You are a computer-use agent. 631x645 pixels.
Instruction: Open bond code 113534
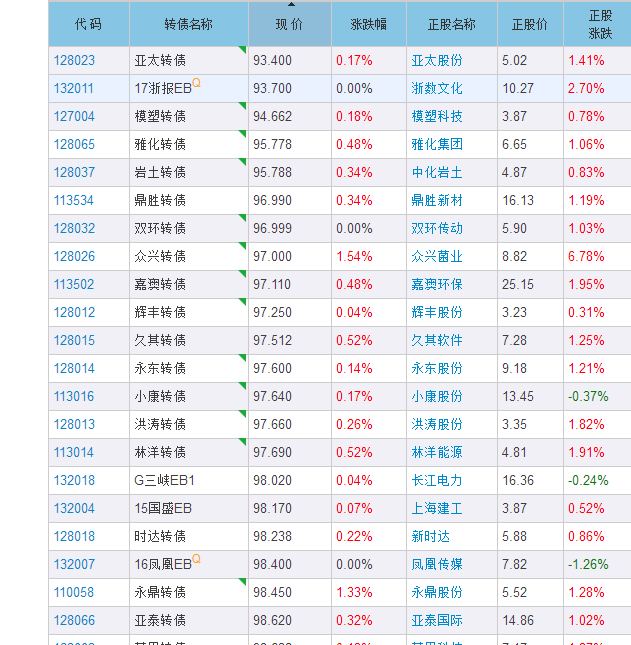(74, 200)
